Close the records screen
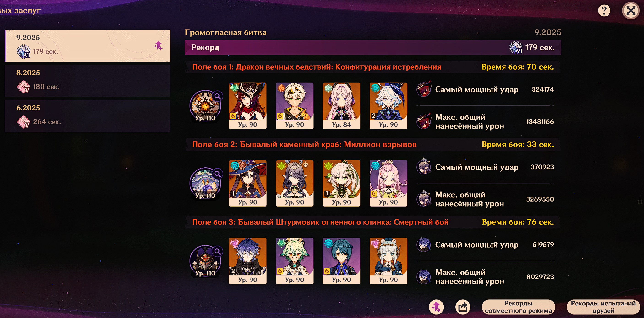Screen dimensions: 644x318 (630, 11)
